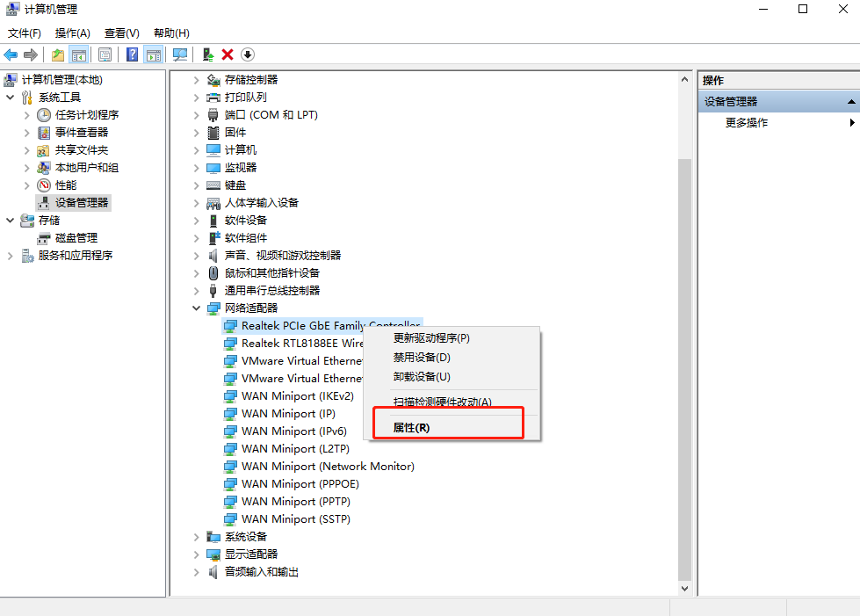Click the Properties toolbar icon

point(105,54)
